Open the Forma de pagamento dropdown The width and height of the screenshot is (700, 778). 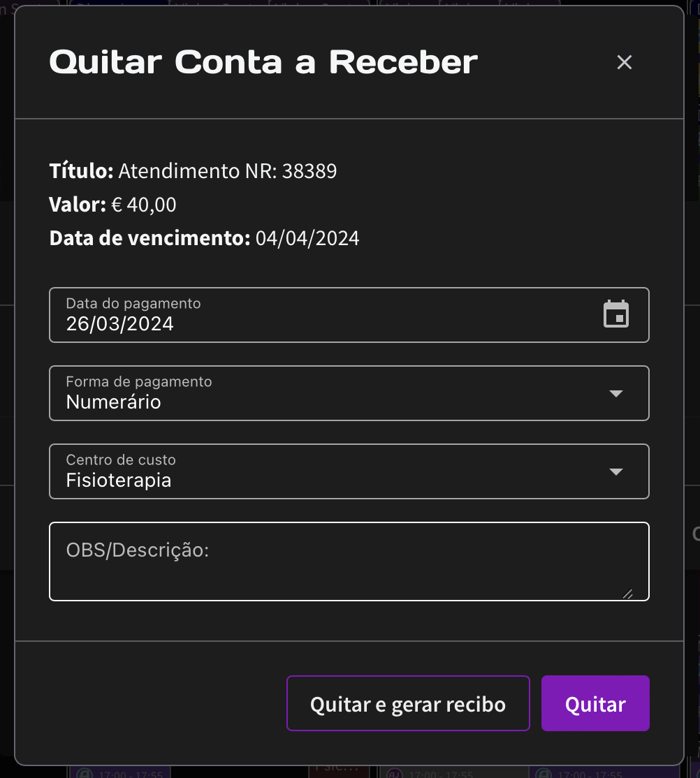(349, 393)
